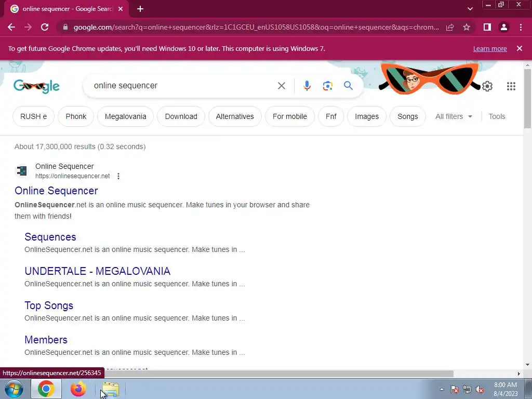Open Windows Explorer from the taskbar
Screen dimensions: 532x399
pos(111,389)
